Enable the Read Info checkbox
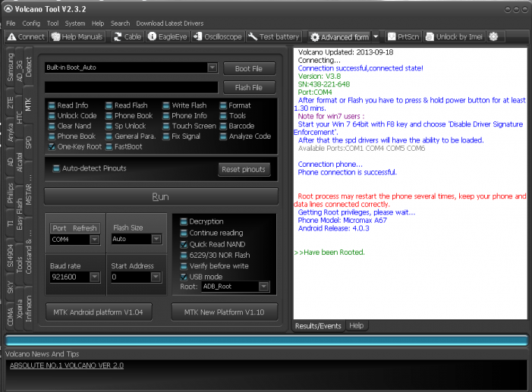This screenshot has height=392, width=532. tap(52, 105)
